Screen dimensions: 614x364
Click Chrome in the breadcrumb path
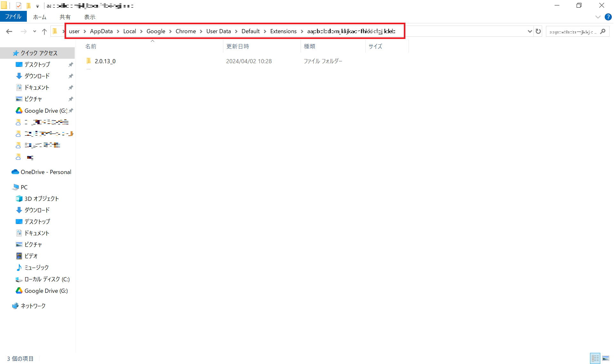[186, 31]
